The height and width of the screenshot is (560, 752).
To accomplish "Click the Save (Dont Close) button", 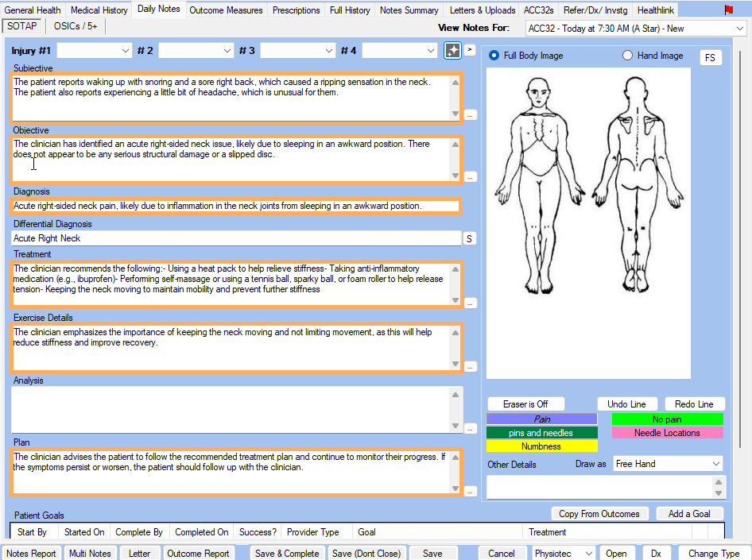I will (x=366, y=554).
